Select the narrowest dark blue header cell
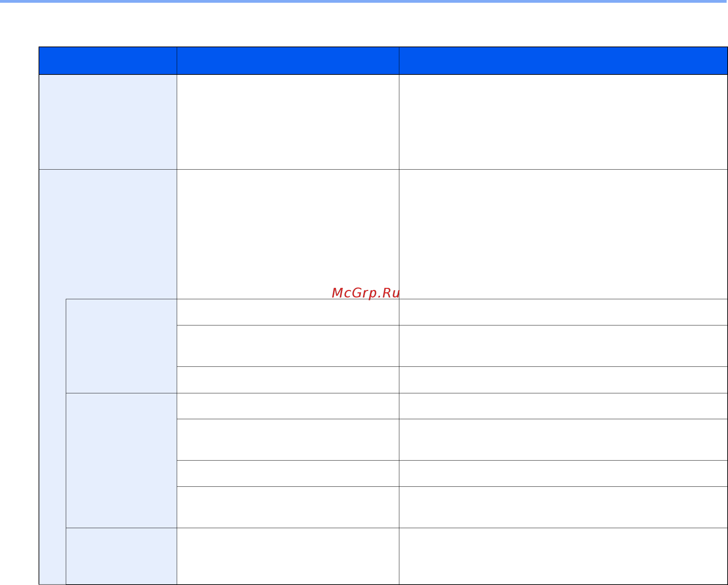 (x=108, y=61)
